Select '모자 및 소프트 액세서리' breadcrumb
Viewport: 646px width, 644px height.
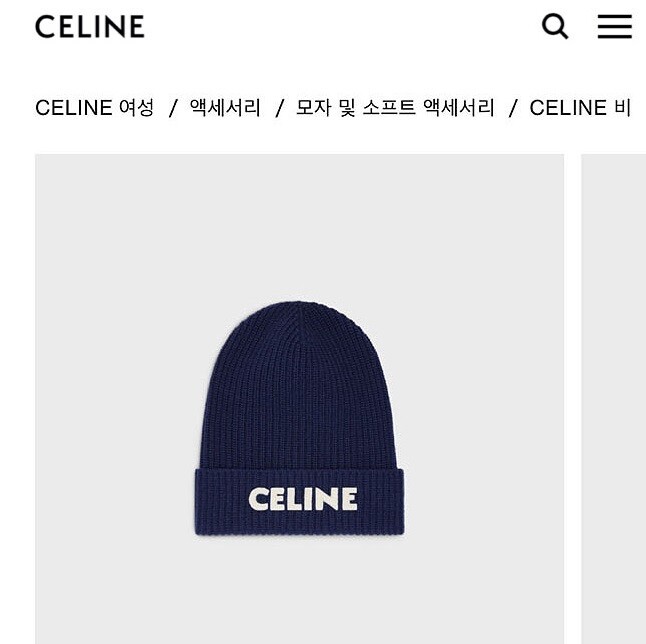tap(395, 108)
